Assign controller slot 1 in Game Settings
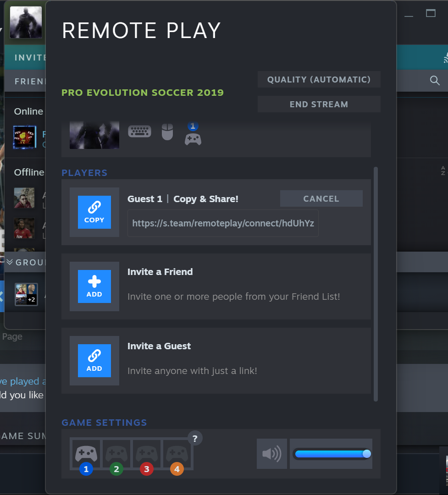 [86, 454]
